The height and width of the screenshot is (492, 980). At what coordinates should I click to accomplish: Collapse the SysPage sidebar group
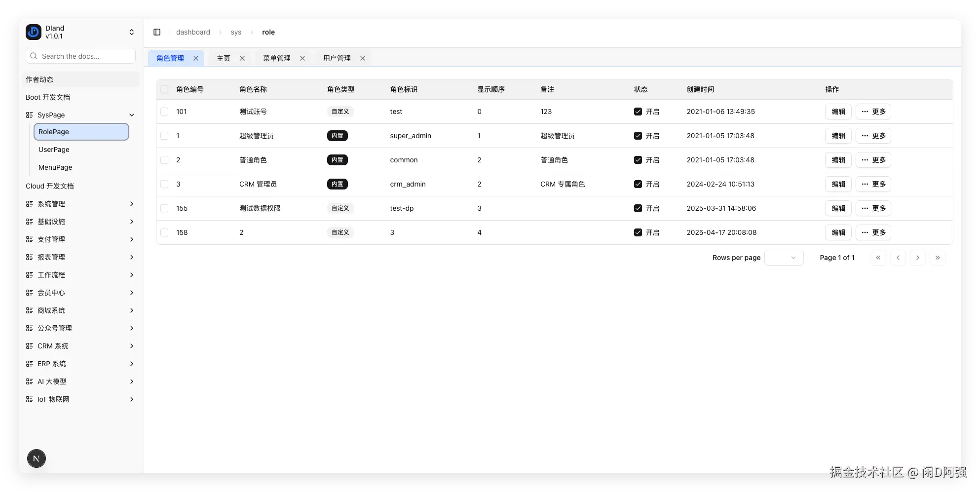pyautogui.click(x=131, y=114)
